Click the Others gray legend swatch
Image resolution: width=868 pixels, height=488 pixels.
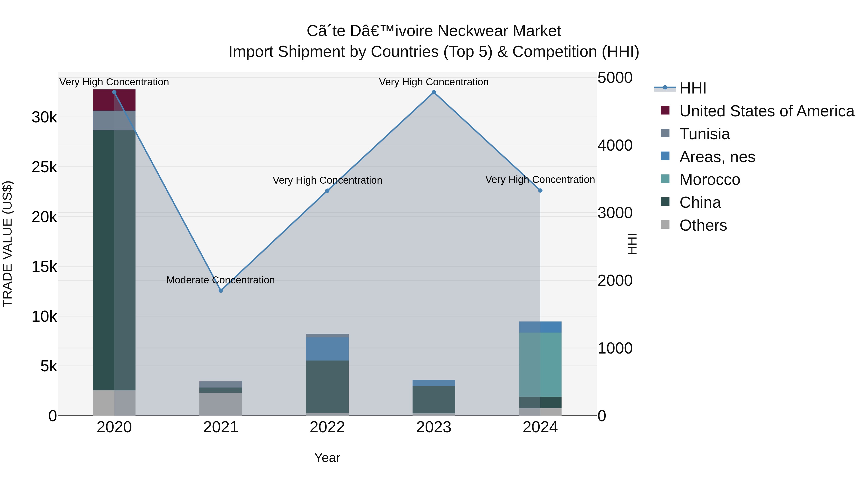pos(665,225)
